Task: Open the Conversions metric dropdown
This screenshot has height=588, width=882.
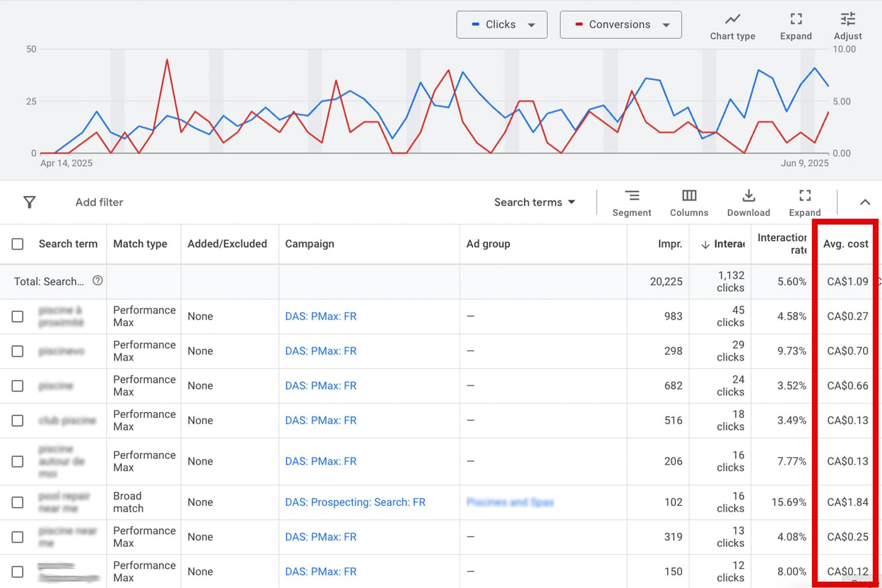Action: [x=621, y=25]
